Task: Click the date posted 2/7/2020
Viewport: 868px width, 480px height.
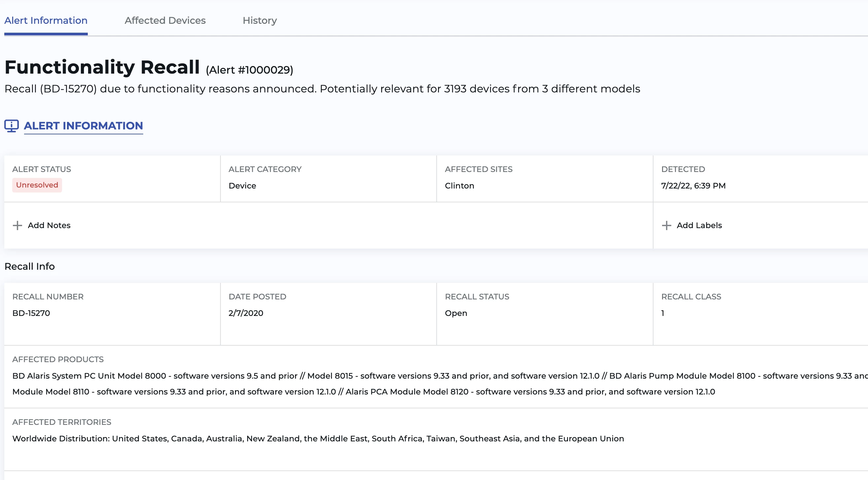Action: click(246, 313)
